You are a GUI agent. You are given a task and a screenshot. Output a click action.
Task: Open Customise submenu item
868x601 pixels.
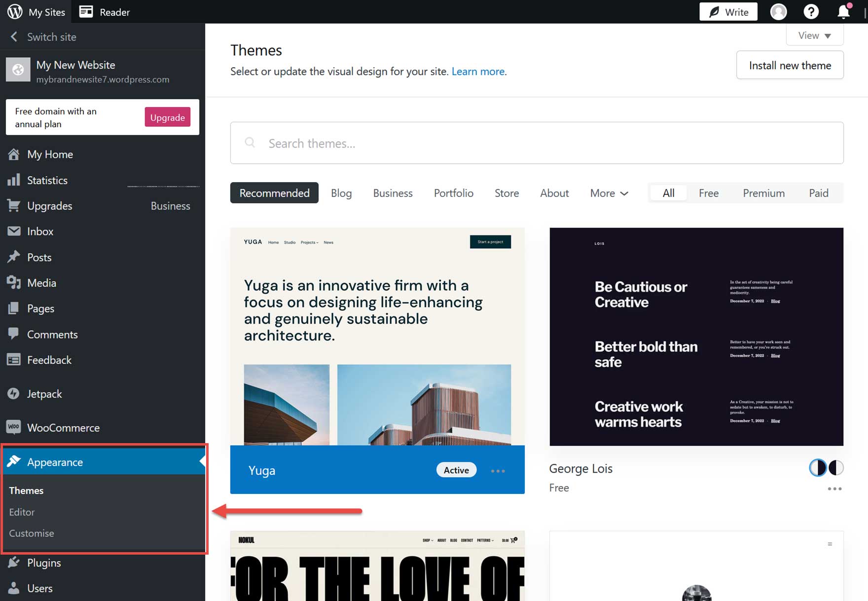(x=32, y=533)
